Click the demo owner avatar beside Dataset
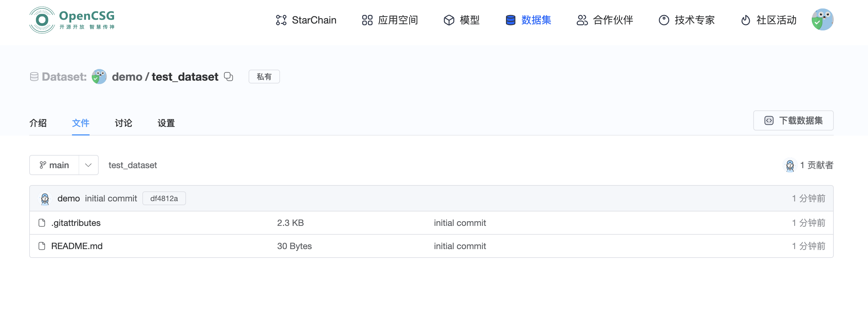 99,77
